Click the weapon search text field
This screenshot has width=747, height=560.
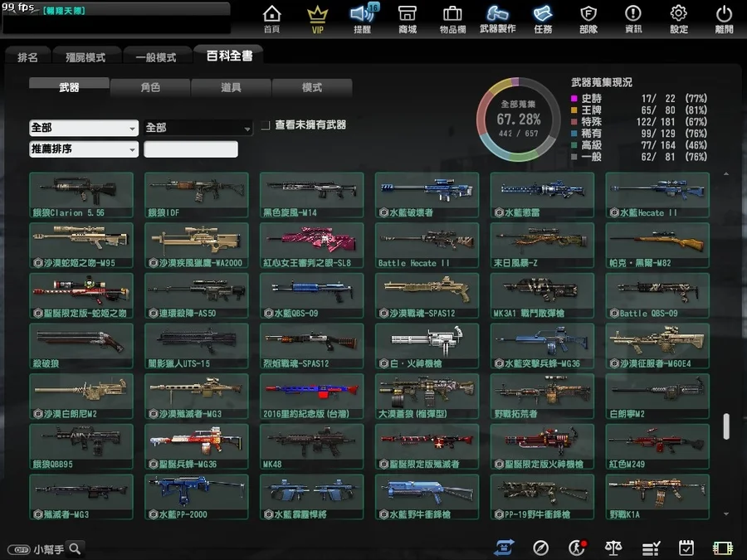[191, 149]
